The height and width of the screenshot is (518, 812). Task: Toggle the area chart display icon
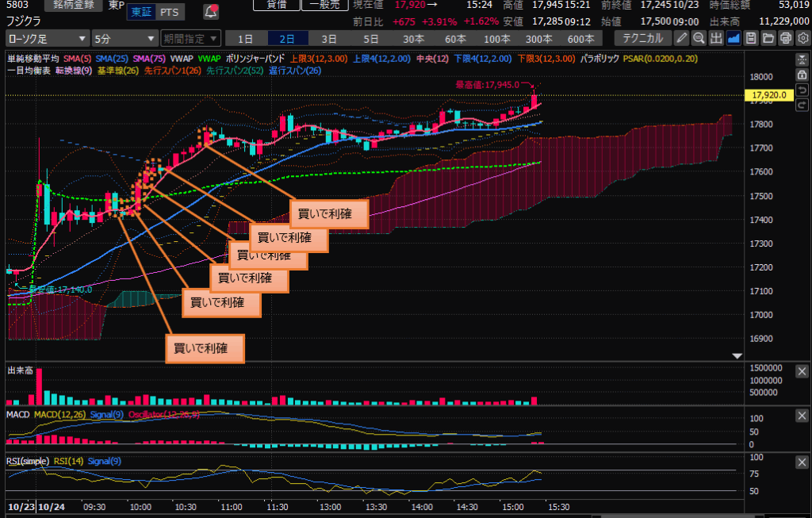click(733, 38)
